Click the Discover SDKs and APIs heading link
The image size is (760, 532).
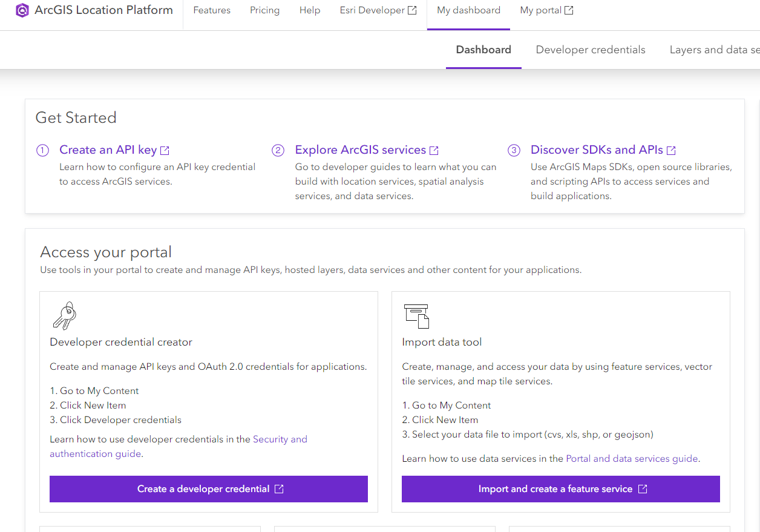point(597,150)
